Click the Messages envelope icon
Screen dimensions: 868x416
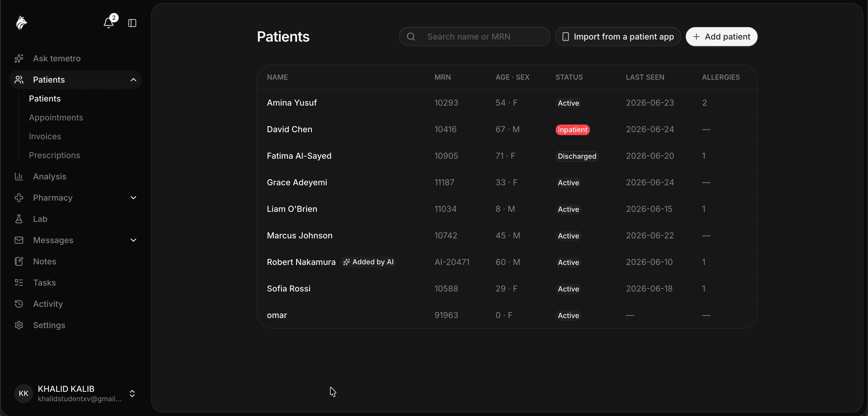tap(19, 240)
